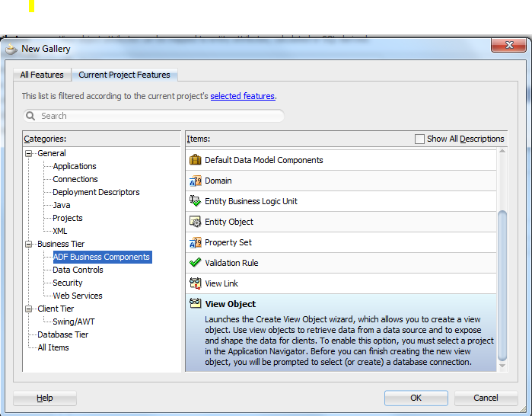Choose the View Object item title
The height and width of the screenshot is (416, 532).
click(231, 304)
